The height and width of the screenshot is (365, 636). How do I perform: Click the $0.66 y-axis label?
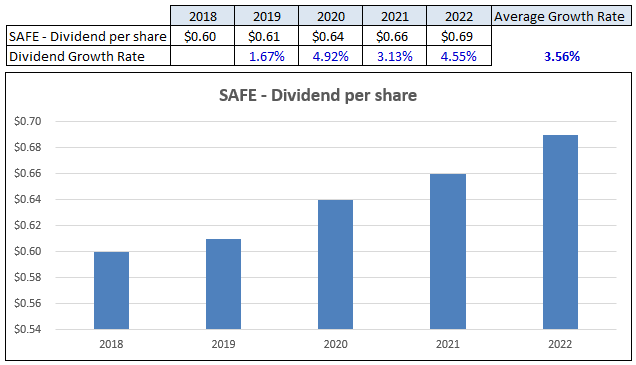[x=28, y=173]
